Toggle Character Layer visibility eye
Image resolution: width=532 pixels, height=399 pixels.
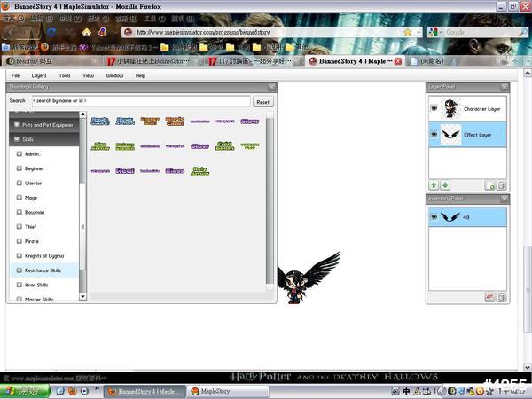click(434, 108)
